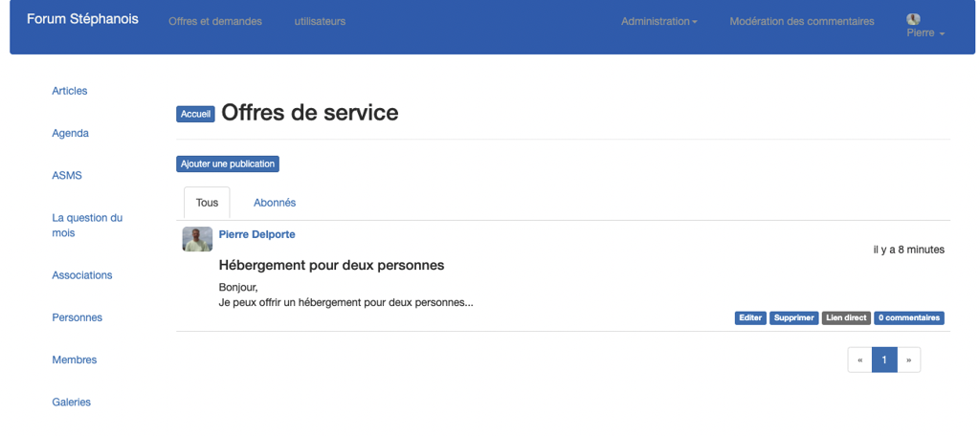Open Modération des commentaires in navbar
980x436 pixels.
coord(801,21)
